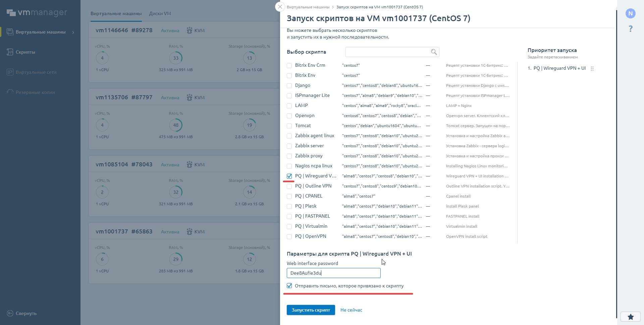The width and height of the screenshot is (644, 325).
Task: Click the Web interface password field
Action: click(x=333, y=273)
